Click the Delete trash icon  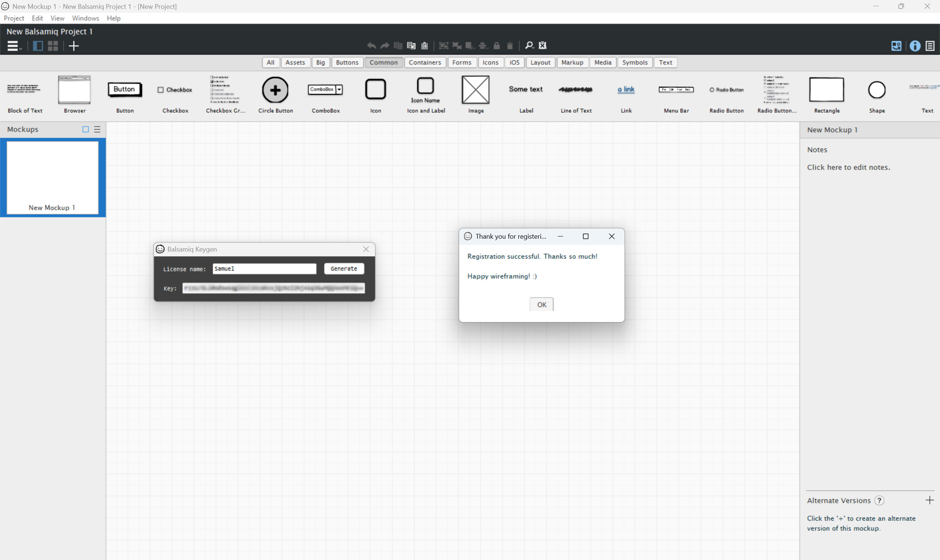(510, 46)
